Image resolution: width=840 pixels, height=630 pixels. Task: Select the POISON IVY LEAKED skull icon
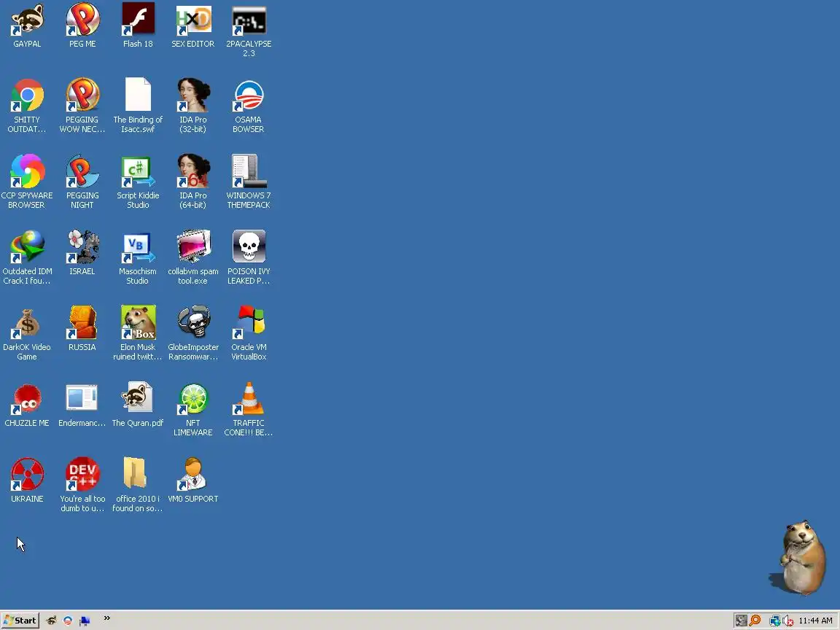coord(249,247)
